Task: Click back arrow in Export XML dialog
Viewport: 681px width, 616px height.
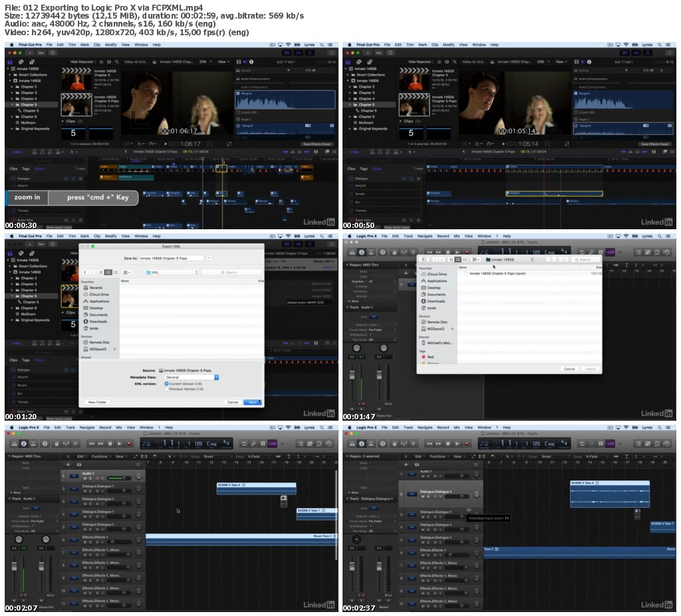Action: [x=85, y=272]
